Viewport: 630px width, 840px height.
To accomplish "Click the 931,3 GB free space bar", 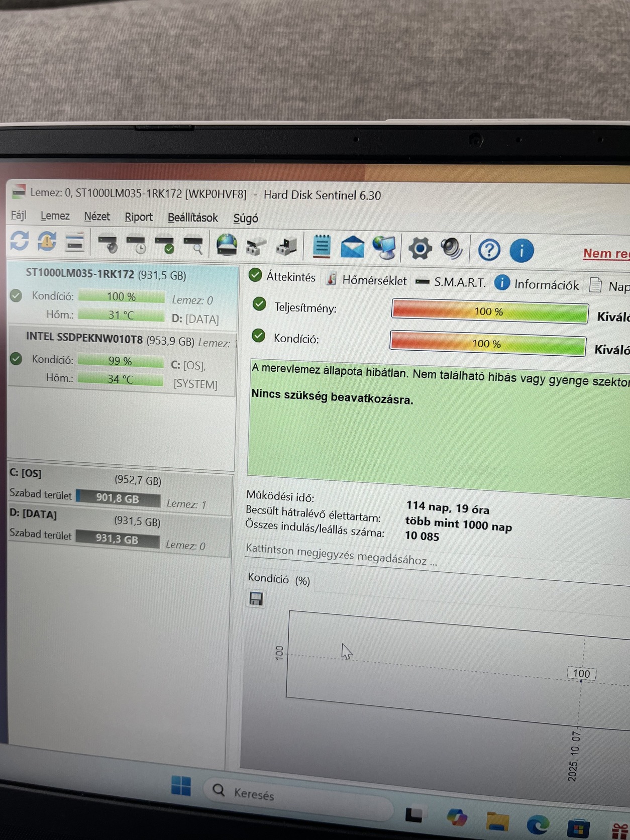I will [x=118, y=539].
